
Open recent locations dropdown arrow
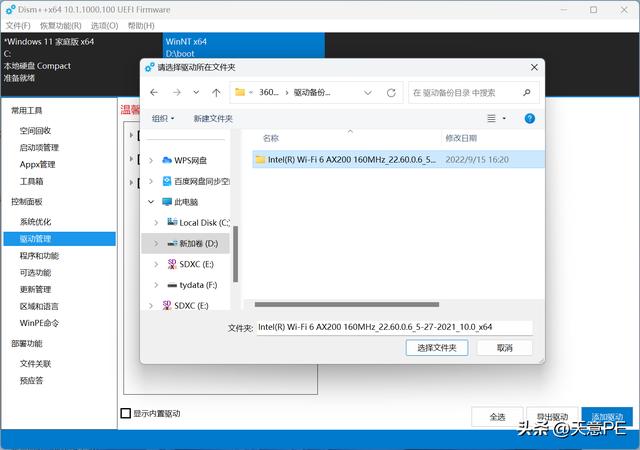[x=196, y=93]
